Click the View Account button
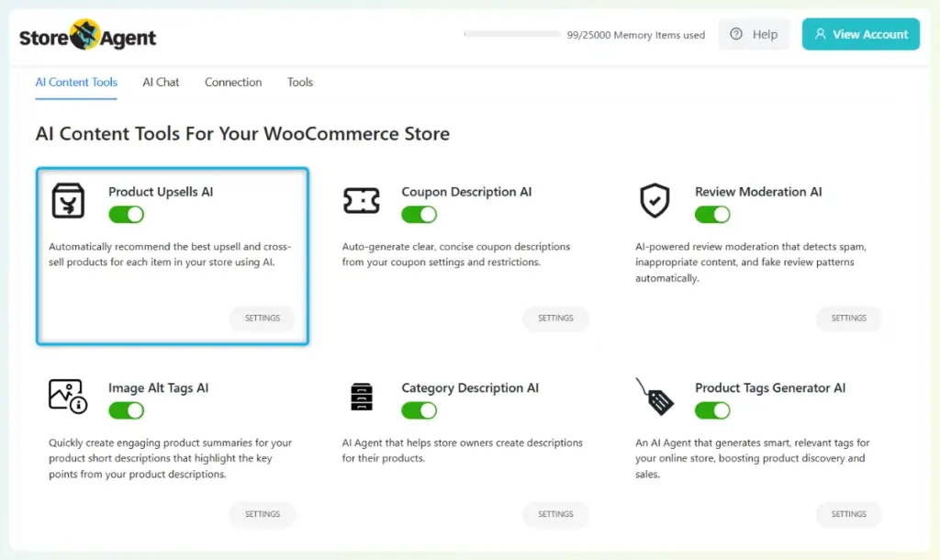This screenshot has width=940, height=560. (x=861, y=34)
